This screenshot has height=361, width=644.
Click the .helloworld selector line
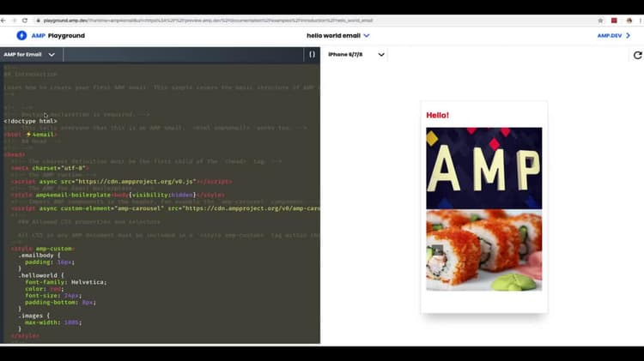point(41,275)
